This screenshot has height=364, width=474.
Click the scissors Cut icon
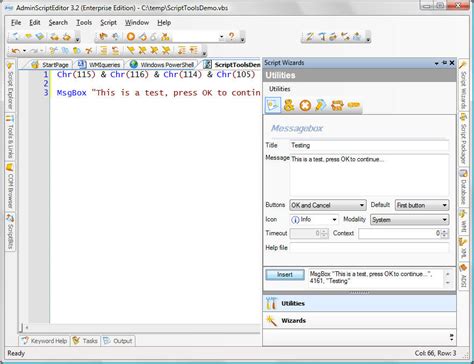tap(53, 51)
